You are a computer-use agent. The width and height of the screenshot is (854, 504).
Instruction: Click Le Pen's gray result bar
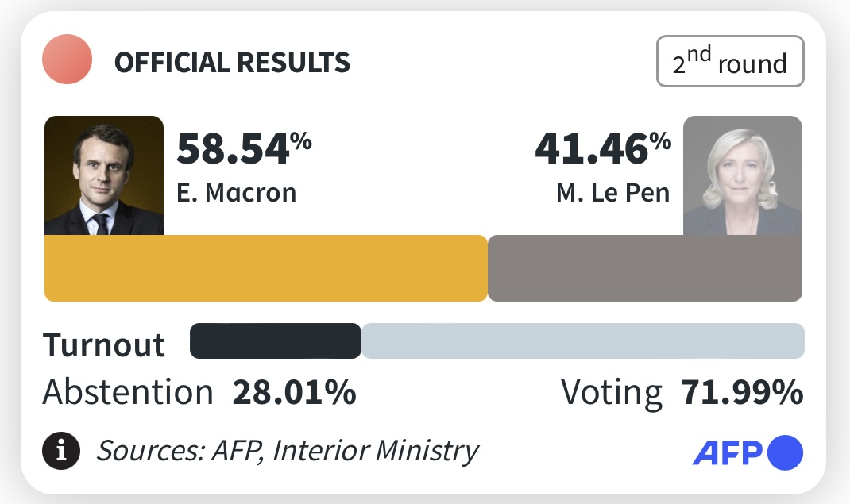[x=644, y=268]
